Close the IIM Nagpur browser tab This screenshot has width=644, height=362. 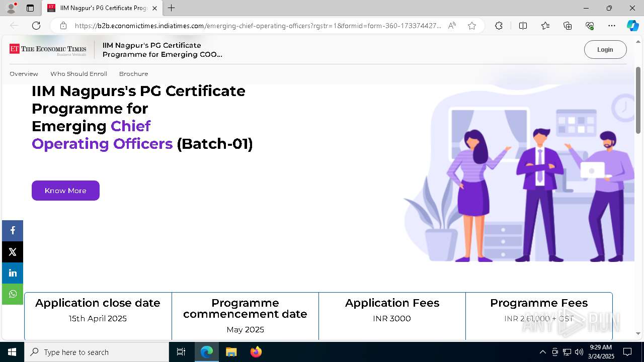pos(154,8)
